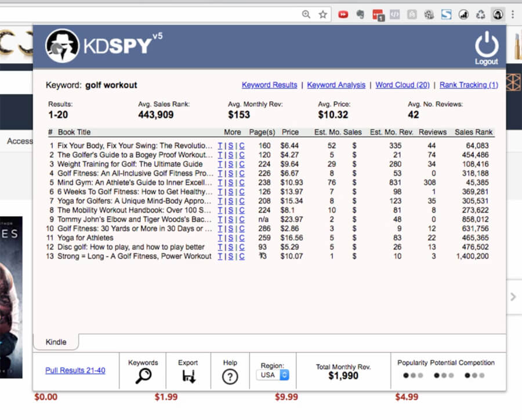Image resolution: width=522 pixels, height=420 pixels.
Task: Click the KDSPY extension icon in toolbar
Action: (x=498, y=14)
